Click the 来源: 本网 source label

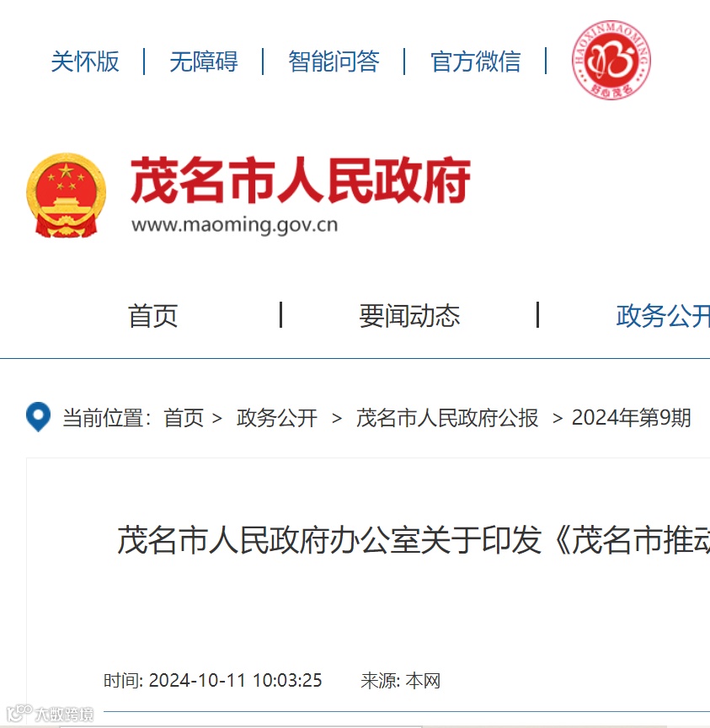point(400,681)
